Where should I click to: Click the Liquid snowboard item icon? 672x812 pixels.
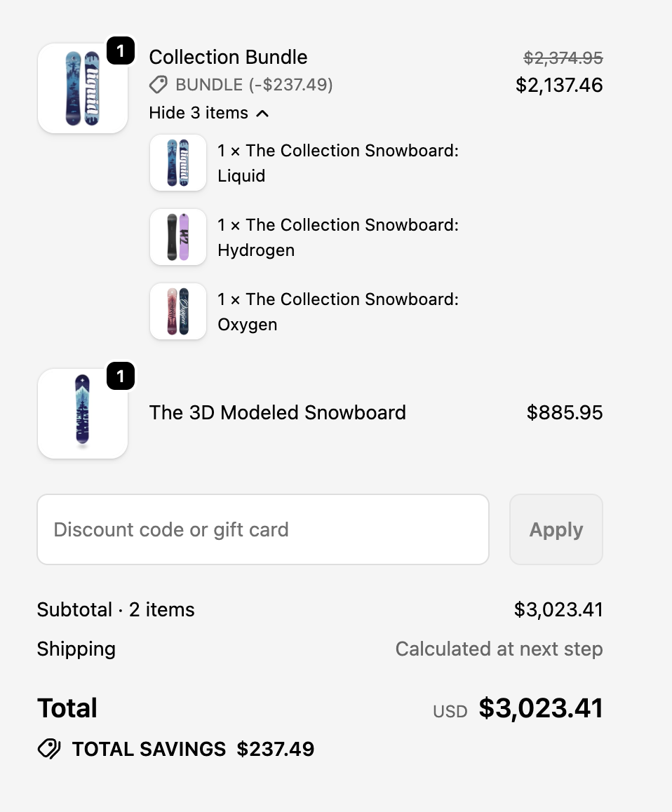pyautogui.click(x=177, y=163)
